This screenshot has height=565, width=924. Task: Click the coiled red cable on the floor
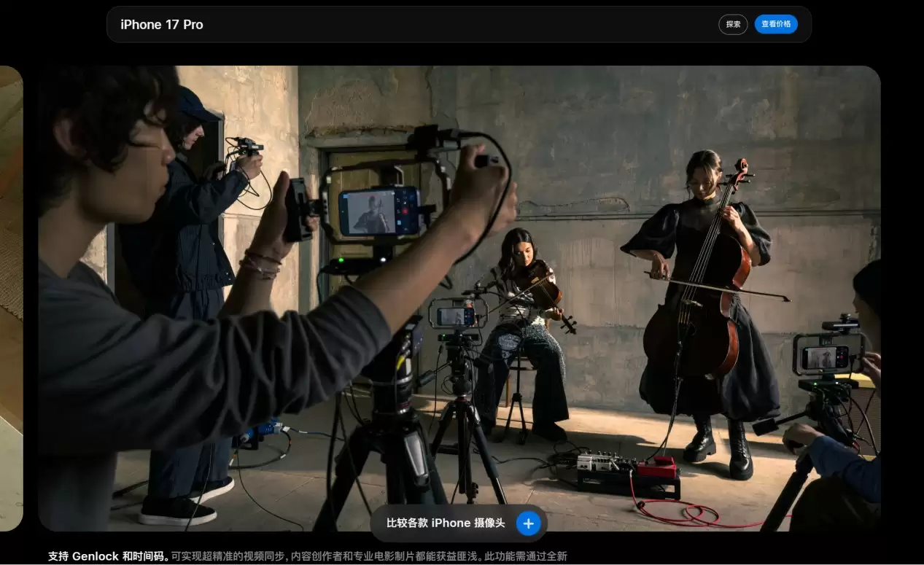[x=693, y=514]
